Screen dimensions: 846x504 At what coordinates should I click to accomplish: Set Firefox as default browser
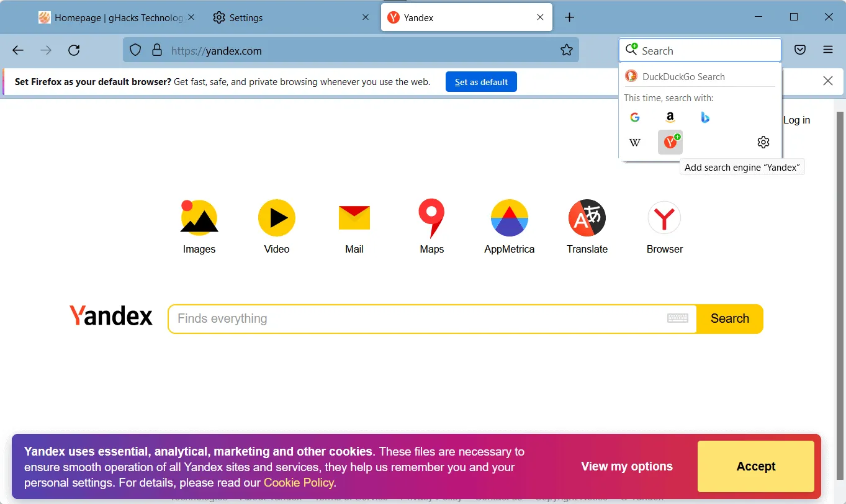coord(481,81)
